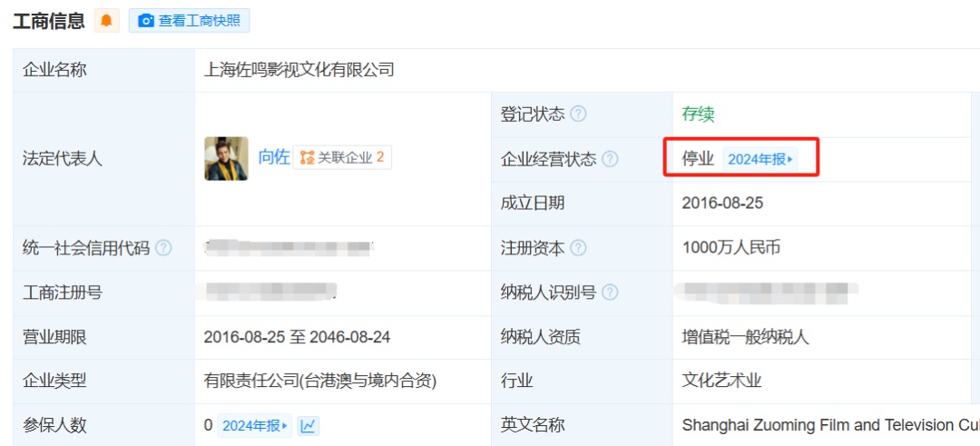
Task: Click the 工商信息 section heading
Action: [49, 21]
